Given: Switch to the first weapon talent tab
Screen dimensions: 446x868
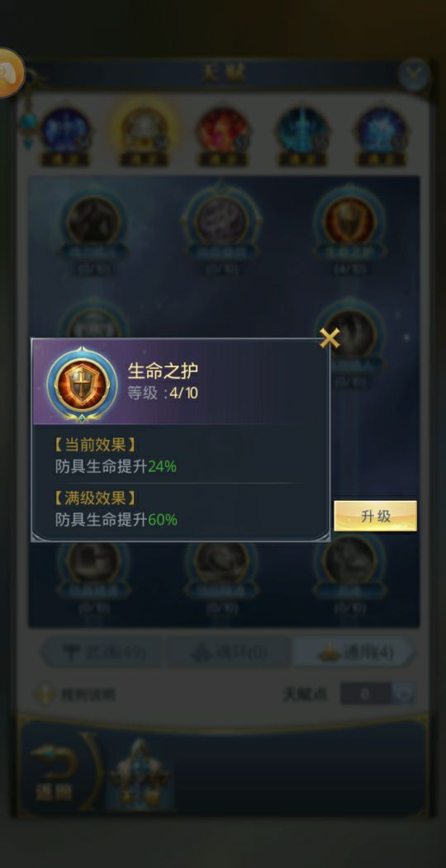Looking at the screenshot, I should [x=102, y=653].
